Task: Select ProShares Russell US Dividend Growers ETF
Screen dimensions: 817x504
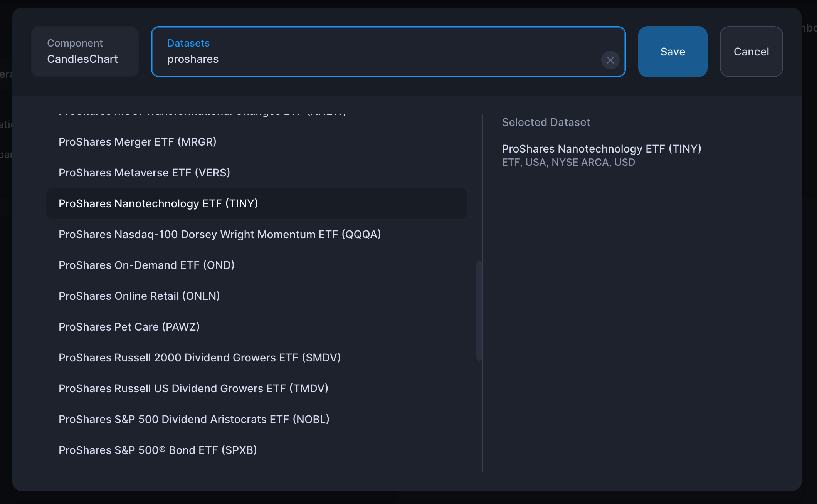Action: [257, 388]
